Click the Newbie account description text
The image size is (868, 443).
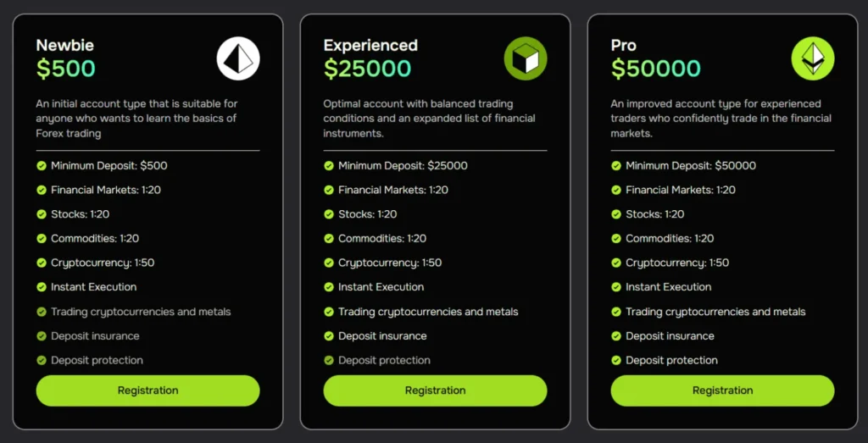tap(136, 119)
